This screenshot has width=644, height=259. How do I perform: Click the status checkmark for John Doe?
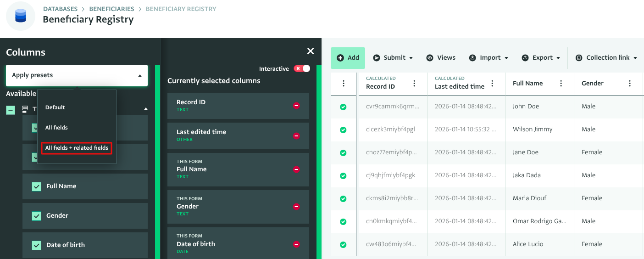(x=343, y=107)
